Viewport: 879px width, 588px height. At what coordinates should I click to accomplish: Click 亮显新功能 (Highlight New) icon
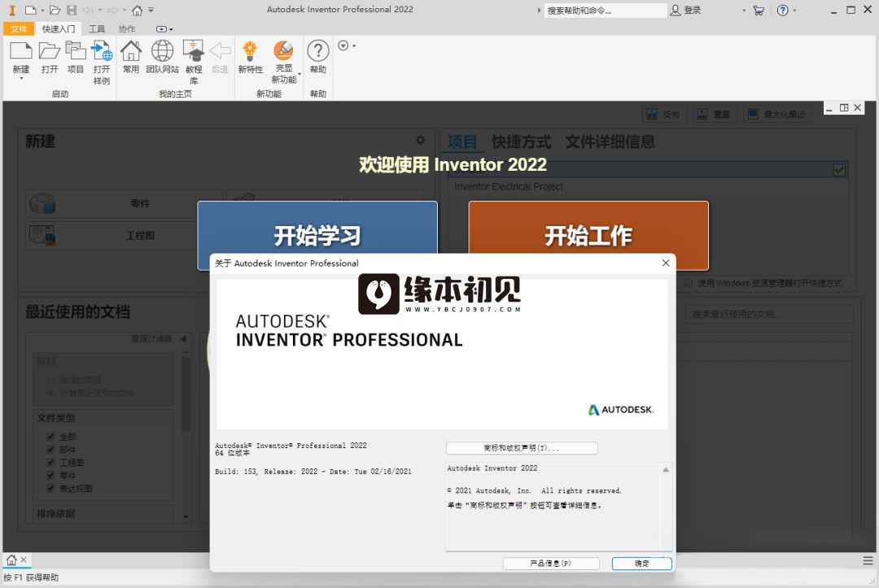pyautogui.click(x=284, y=50)
